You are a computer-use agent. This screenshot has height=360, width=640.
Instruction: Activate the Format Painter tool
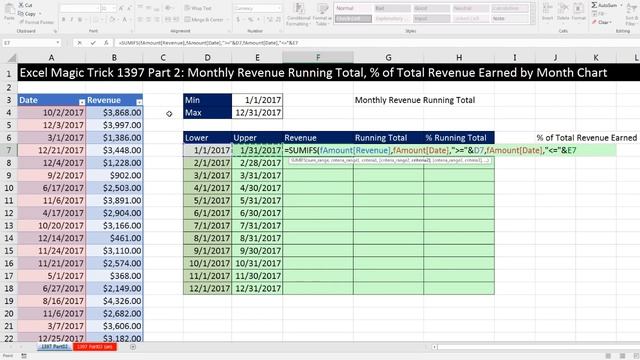37,22
